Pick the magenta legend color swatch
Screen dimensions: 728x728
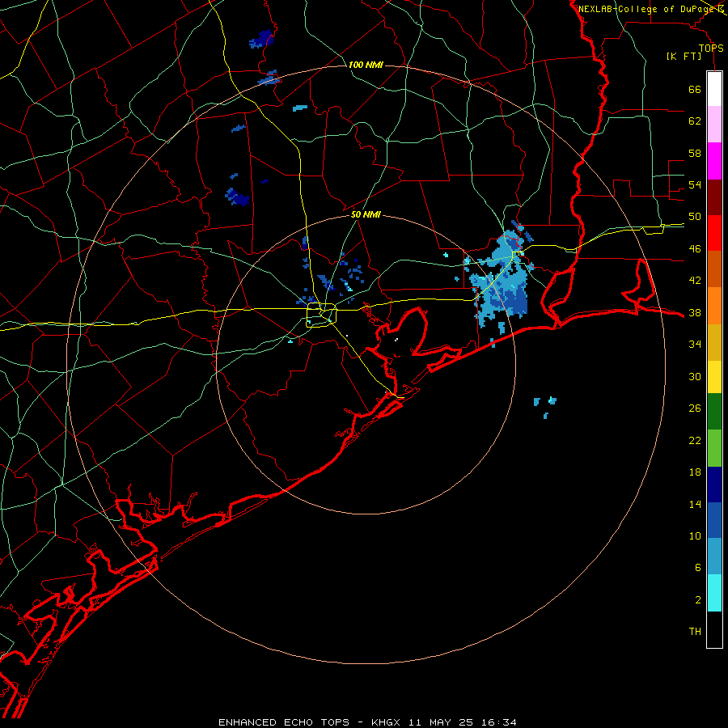coord(714,161)
